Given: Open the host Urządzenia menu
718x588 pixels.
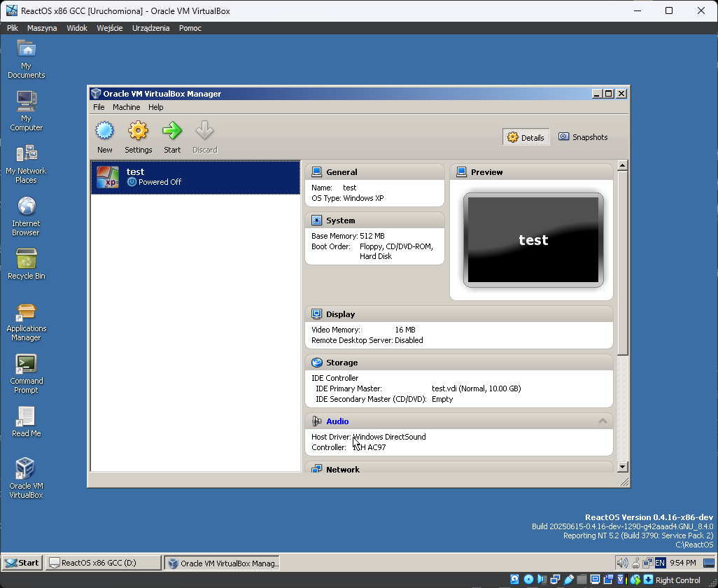Looking at the screenshot, I should tap(150, 28).
